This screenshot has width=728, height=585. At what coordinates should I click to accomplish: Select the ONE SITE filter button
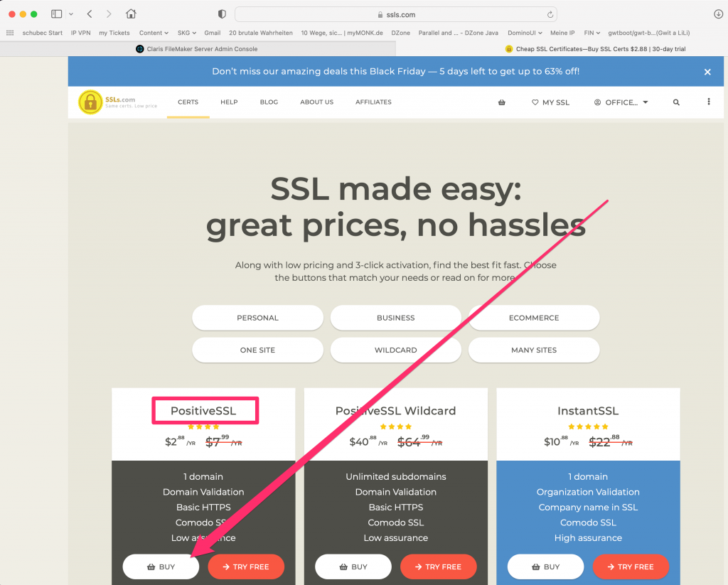coord(257,350)
